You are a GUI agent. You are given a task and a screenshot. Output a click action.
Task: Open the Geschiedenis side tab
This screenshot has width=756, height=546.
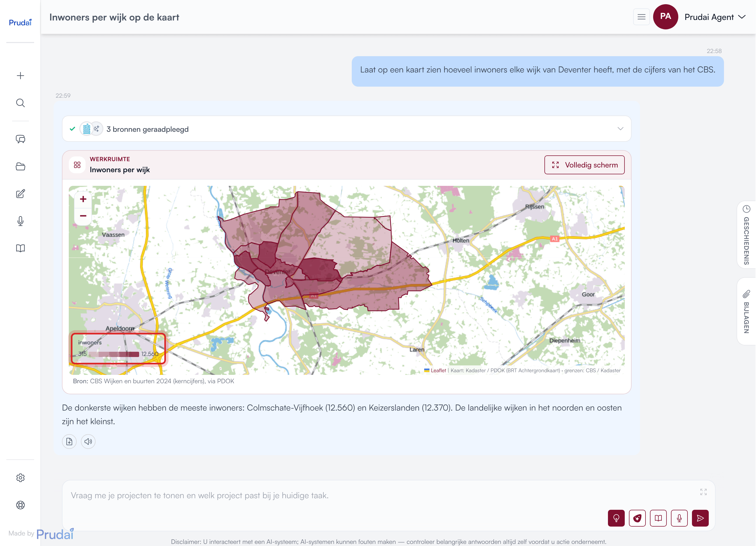click(x=746, y=235)
